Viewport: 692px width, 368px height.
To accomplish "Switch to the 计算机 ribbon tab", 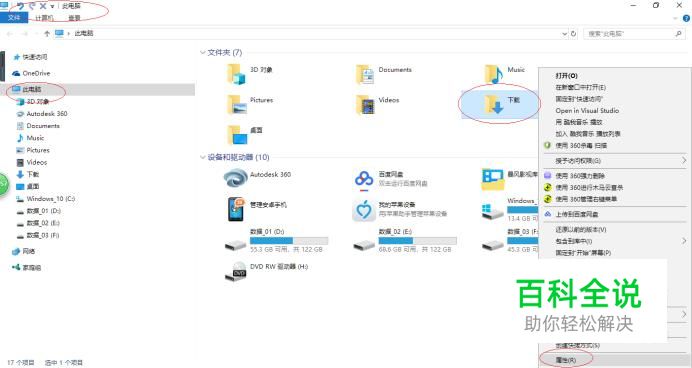I will click(44, 18).
